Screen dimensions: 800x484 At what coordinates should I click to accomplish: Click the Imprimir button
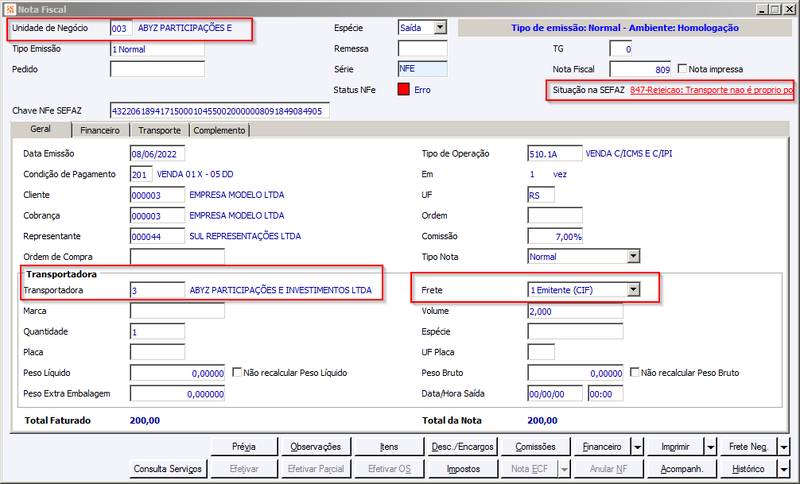676,447
